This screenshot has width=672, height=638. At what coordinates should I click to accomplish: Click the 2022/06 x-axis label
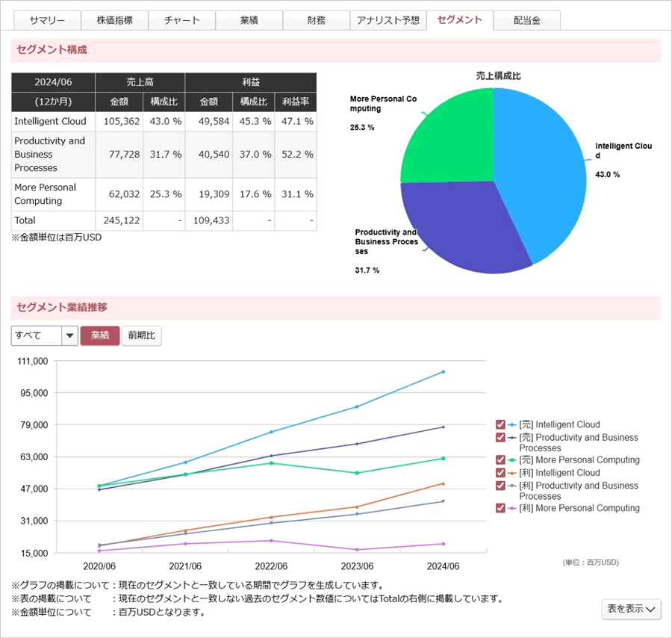271,566
